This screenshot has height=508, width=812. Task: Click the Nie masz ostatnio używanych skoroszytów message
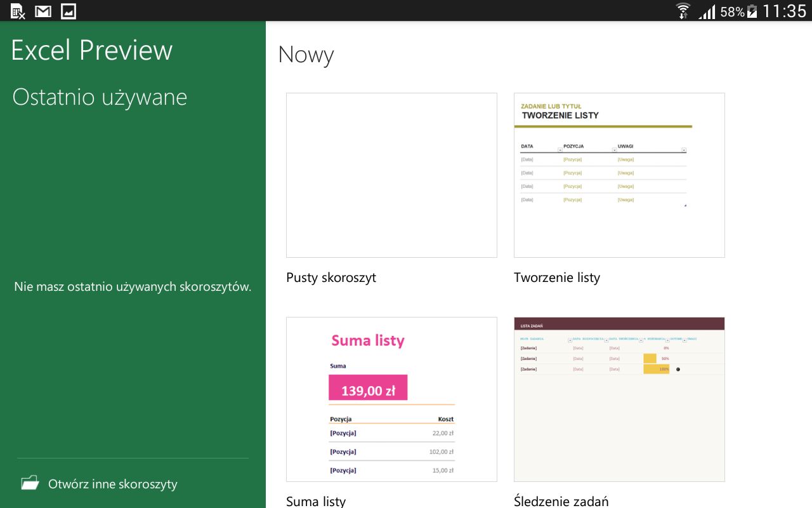tap(133, 287)
